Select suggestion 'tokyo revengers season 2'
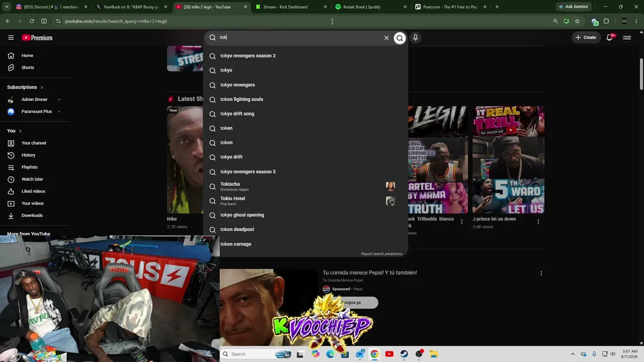Image resolution: width=644 pixels, height=362 pixels. tap(305, 56)
